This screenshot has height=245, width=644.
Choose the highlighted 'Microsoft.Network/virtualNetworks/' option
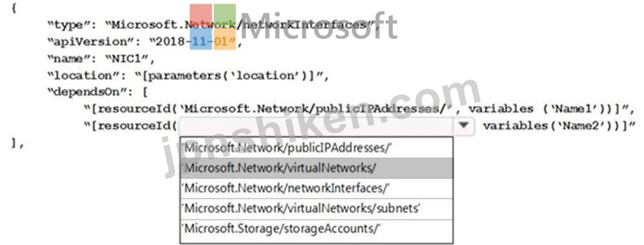coord(316,168)
